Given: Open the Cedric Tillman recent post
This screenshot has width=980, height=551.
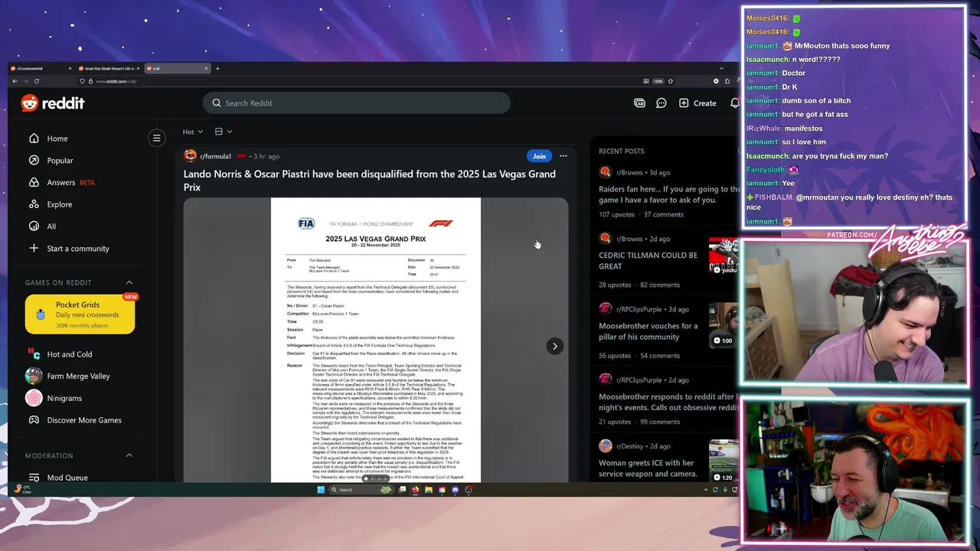Looking at the screenshot, I should pos(648,261).
